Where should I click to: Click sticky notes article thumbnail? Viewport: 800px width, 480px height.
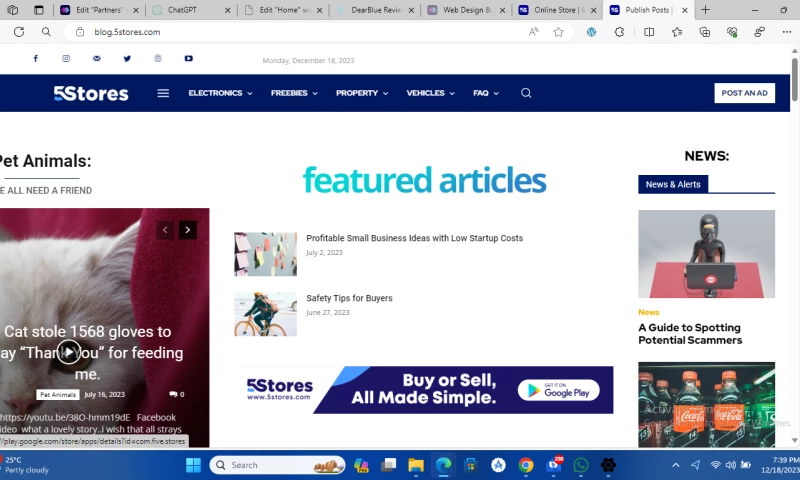tap(265, 254)
